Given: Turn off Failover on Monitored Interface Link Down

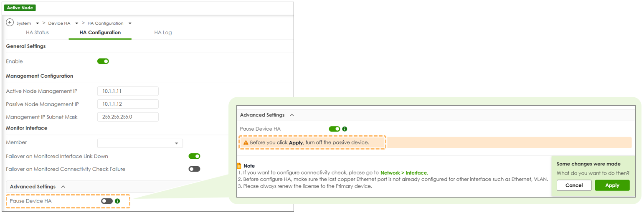Looking at the screenshot, I should click(x=194, y=156).
